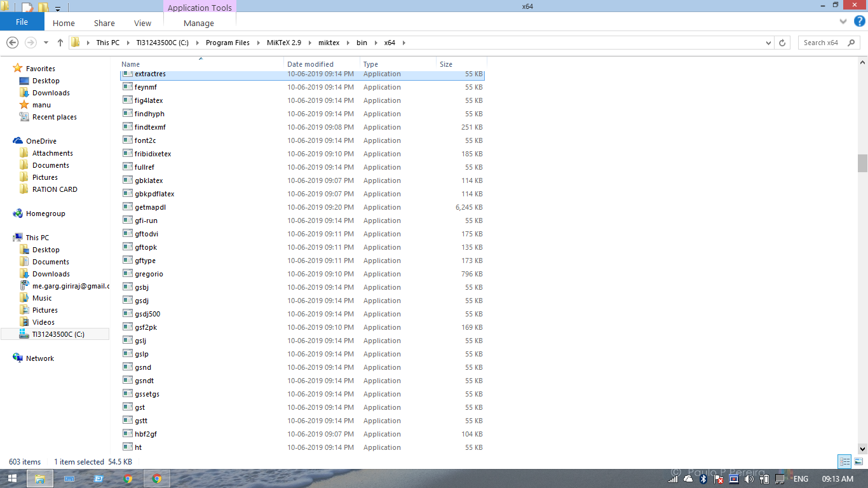Click the scrollbar up arrow
The image size is (868, 488).
(x=862, y=62)
